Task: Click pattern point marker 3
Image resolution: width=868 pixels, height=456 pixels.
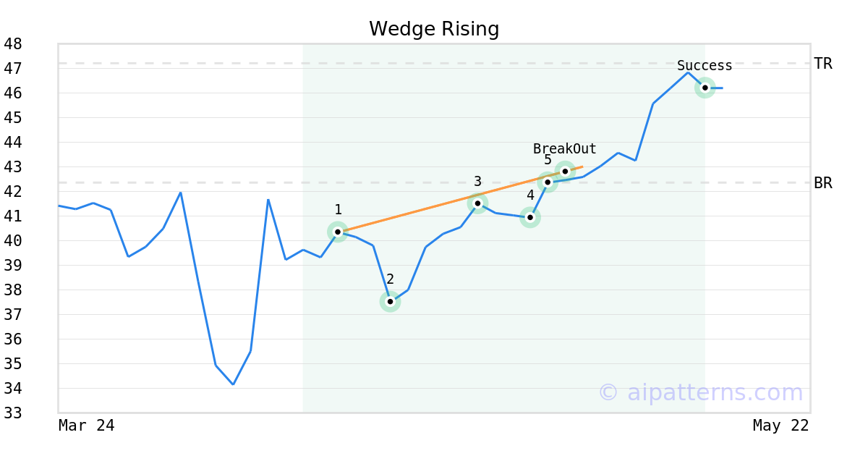Action: 477,203
